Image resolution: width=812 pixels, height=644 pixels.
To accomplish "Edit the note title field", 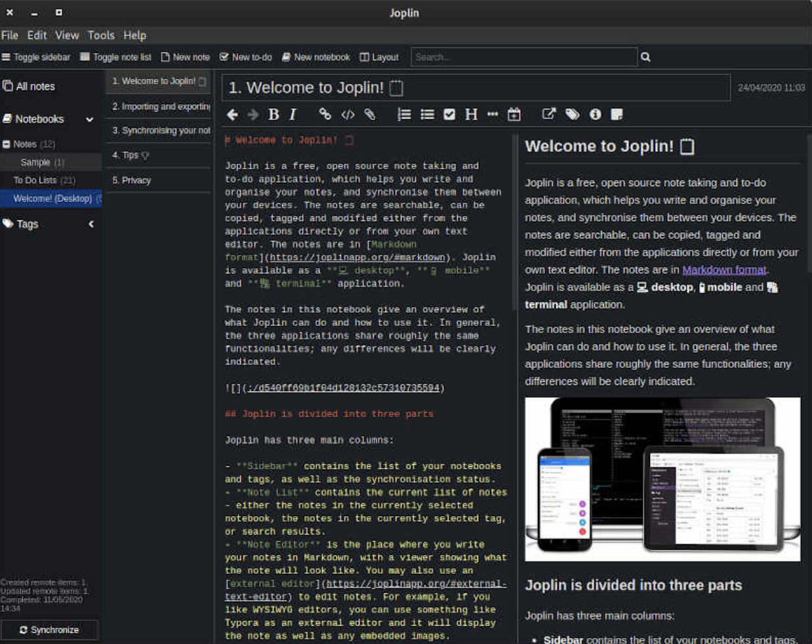I will (476, 88).
